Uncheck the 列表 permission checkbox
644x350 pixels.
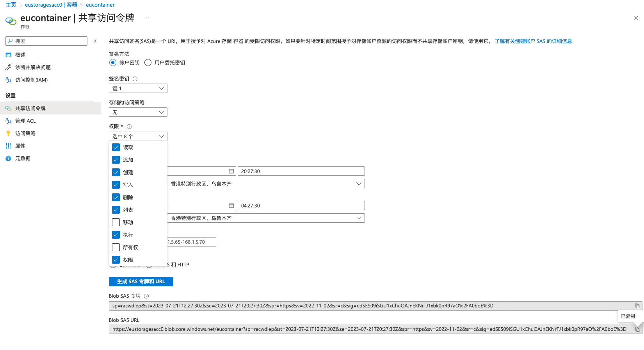(x=116, y=210)
